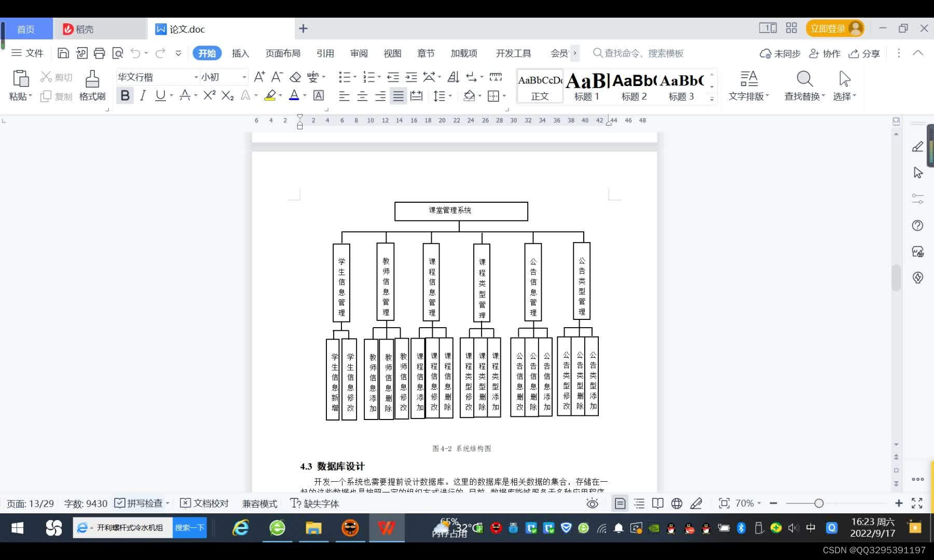This screenshot has width=934, height=560.
Task: Expand more ribbon tabs chevron
Action: pyautogui.click(x=575, y=53)
